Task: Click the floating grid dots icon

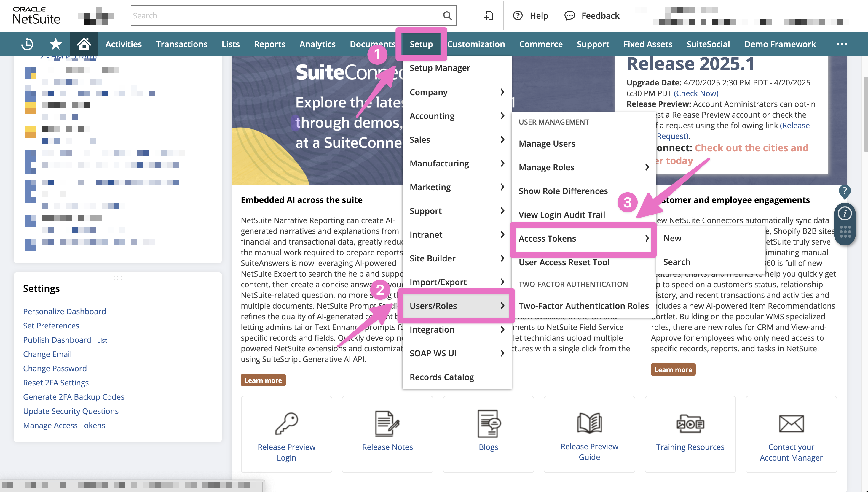Action: click(845, 231)
